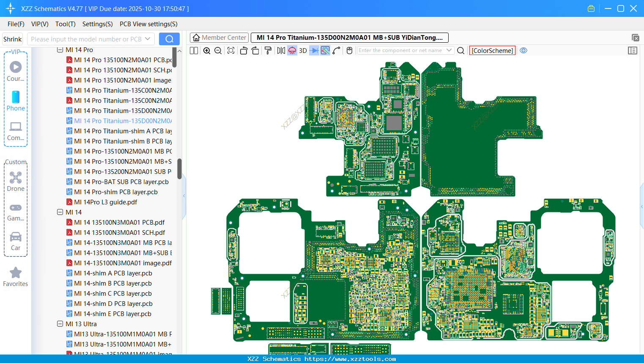Visit the www.xzztools.com link
The width and height of the screenshot is (644, 363).
point(350,359)
